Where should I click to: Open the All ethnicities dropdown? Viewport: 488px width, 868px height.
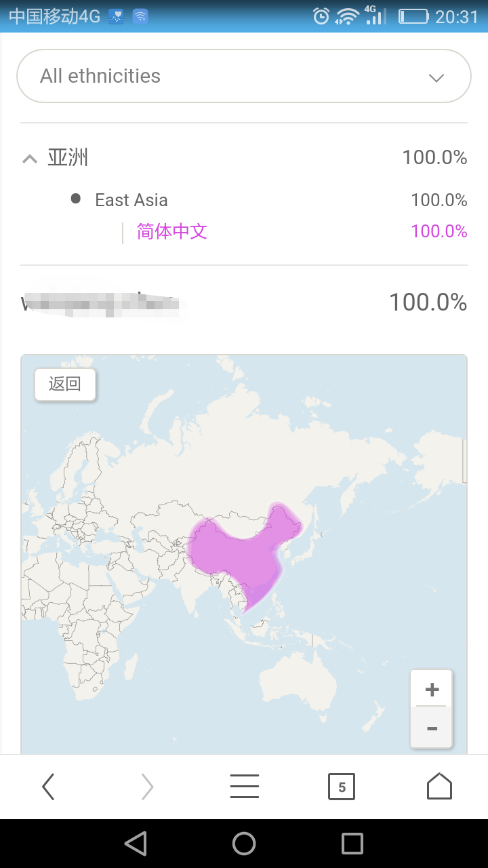click(244, 76)
